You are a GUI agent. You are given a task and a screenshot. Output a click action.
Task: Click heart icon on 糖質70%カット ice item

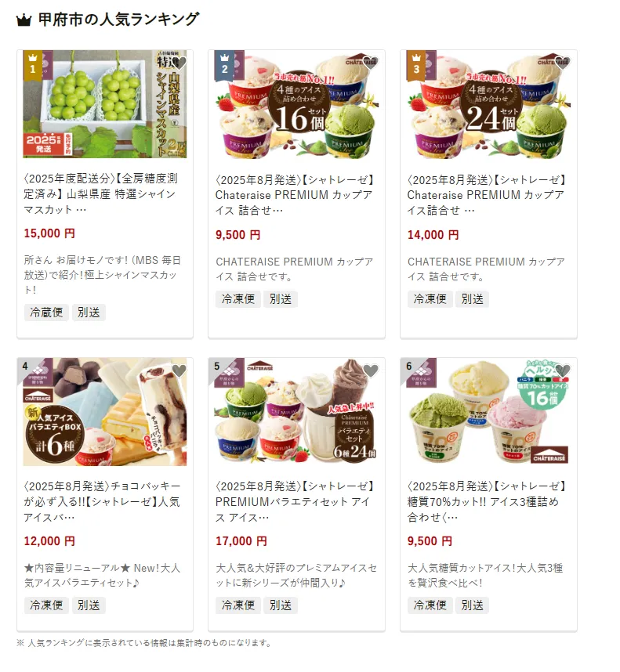[x=563, y=370]
